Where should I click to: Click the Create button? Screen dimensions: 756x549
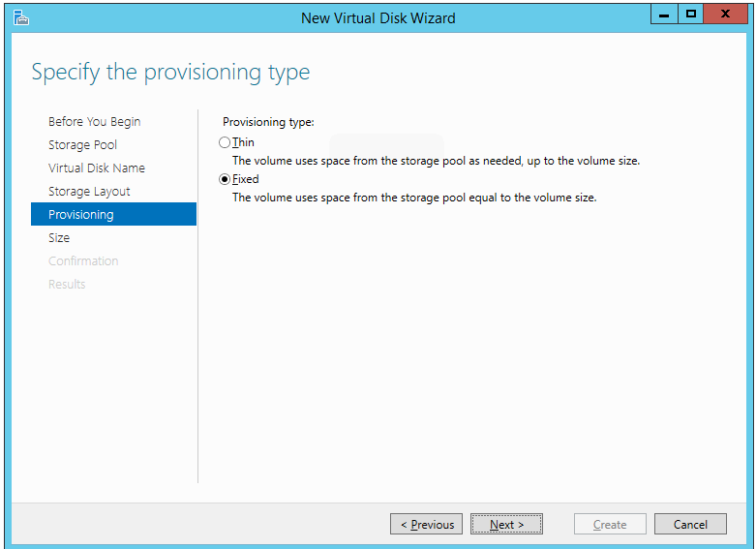(x=610, y=524)
